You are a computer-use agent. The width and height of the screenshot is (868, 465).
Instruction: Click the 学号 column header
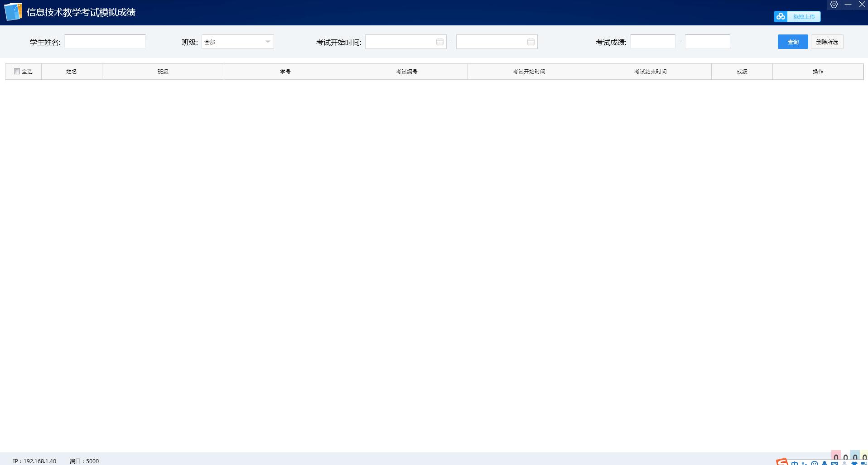(x=285, y=72)
